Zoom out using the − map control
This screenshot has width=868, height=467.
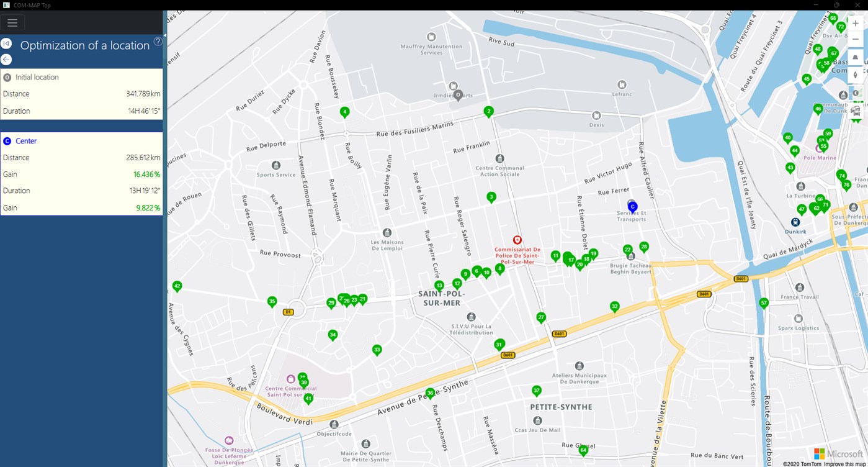[855, 39]
